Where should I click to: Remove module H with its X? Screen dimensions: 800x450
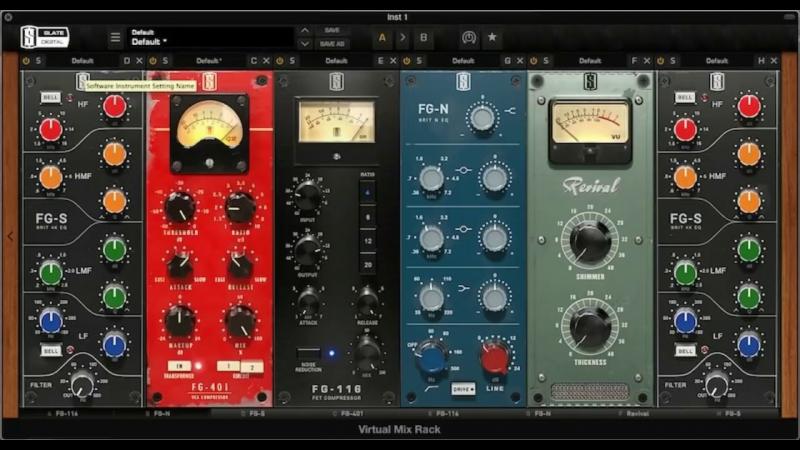click(x=773, y=61)
